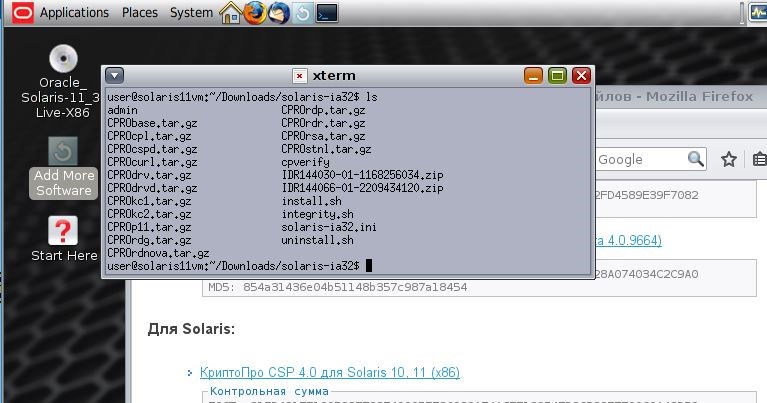
Task: Click the admin entry in xterm
Action: (x=122, y=110)
